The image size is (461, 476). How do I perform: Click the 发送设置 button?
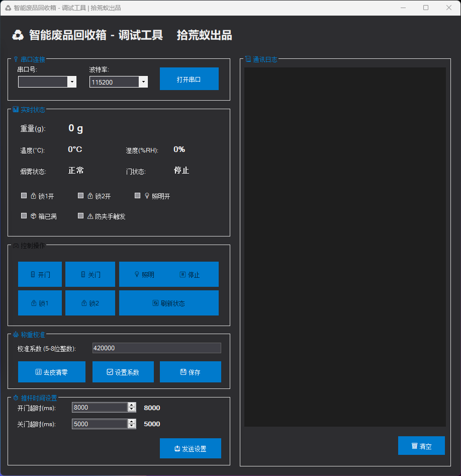coord(190,448)
